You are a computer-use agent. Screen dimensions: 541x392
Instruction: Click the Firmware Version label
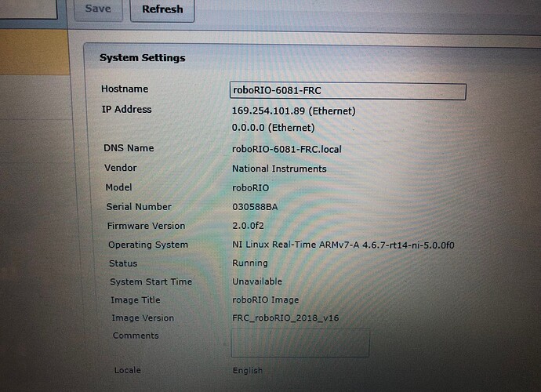pos(146,226)
